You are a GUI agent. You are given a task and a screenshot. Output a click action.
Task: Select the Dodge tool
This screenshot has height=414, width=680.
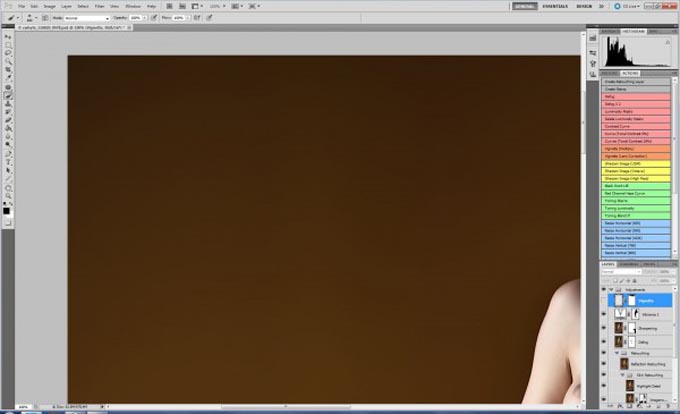[x=8, y=145]
